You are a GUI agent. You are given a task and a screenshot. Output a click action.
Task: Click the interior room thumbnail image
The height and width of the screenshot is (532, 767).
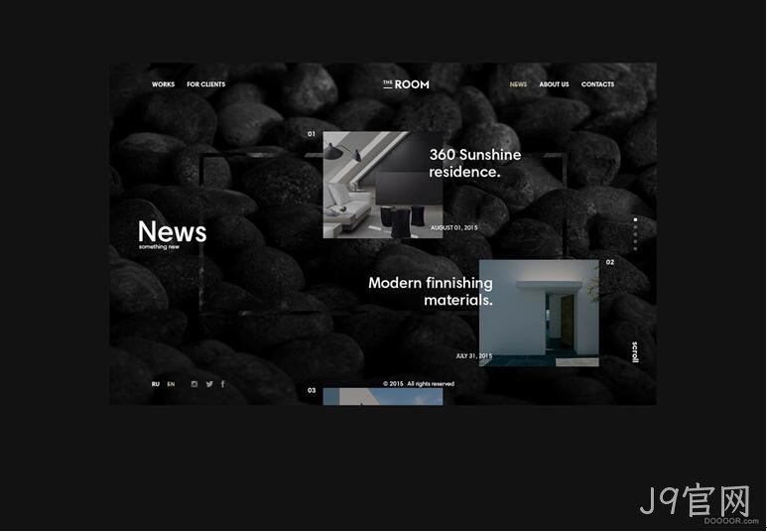[x=383, y=185]
